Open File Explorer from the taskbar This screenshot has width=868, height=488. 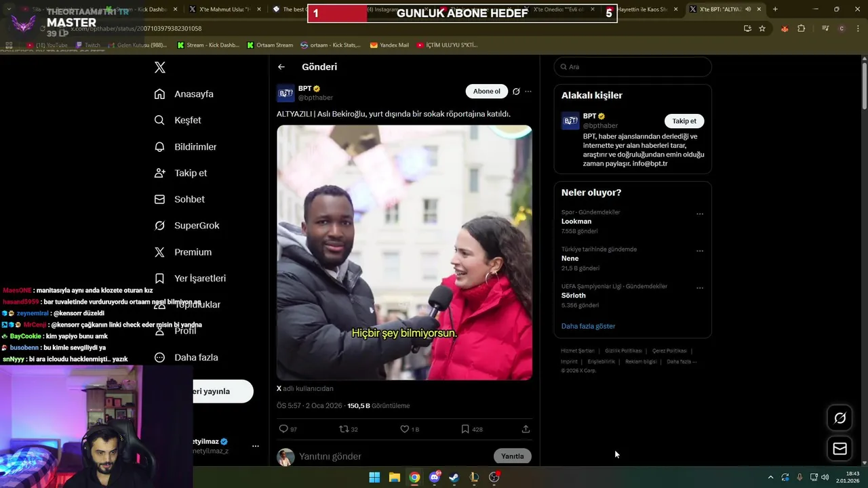tap(394, 477)
